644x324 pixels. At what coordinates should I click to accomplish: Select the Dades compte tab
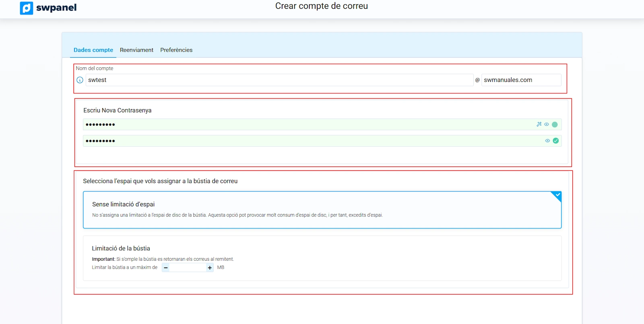click(93, 50)
